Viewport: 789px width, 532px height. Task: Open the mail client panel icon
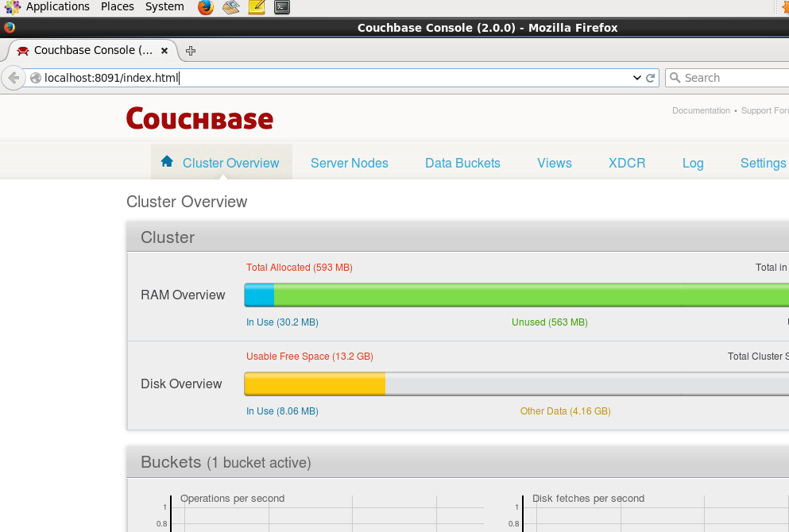click(x=231, y=7)
